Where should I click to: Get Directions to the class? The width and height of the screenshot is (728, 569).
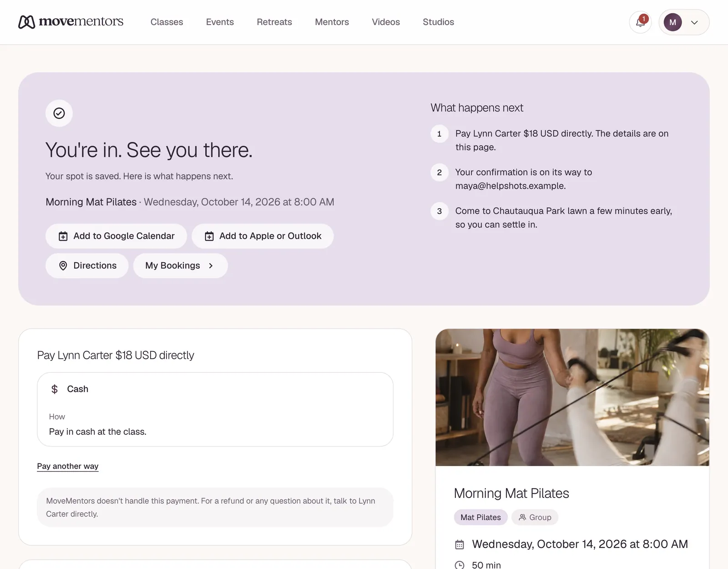pos(87,265)
